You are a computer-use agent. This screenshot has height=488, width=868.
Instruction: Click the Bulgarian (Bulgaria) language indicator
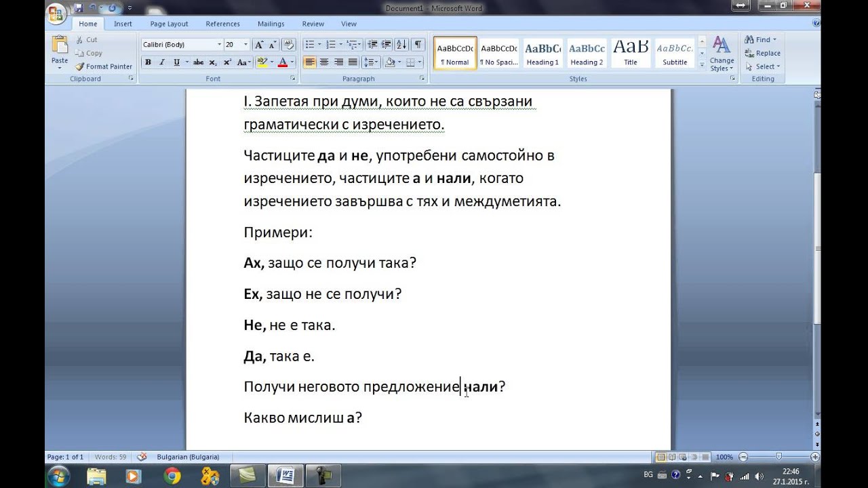pos(188,457)
